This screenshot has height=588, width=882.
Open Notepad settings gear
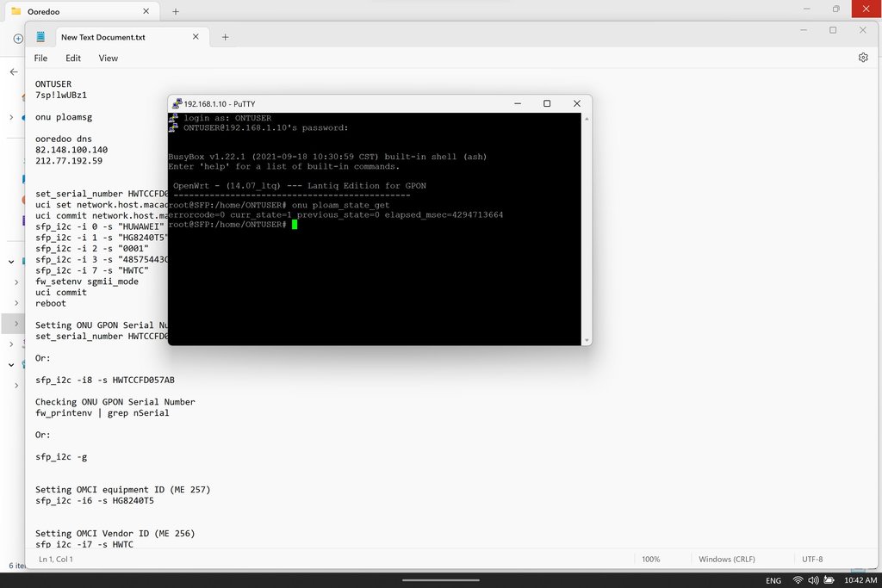pos(863,58)
